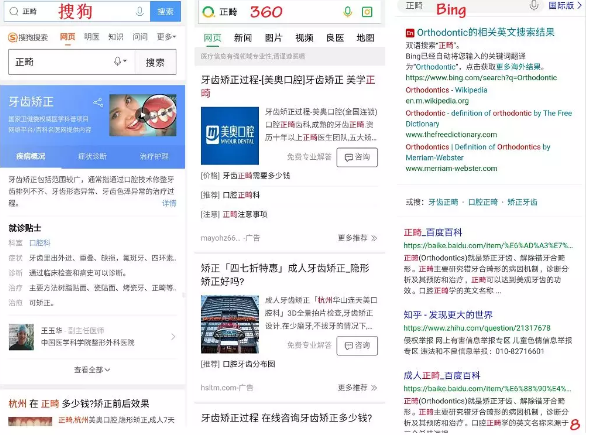This screenshot has height=435, width=589.
Task: Select the 疾病概况 tab in card
Action: point(31,156)
